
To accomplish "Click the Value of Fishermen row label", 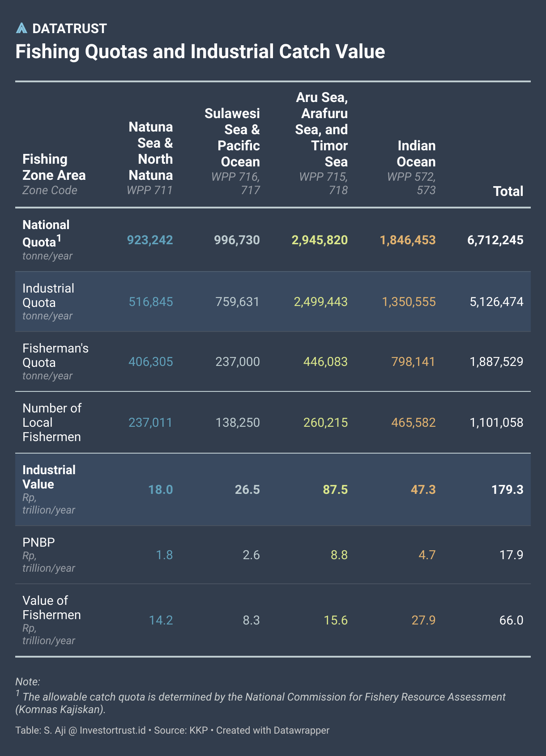I will [x=51, y=607].
